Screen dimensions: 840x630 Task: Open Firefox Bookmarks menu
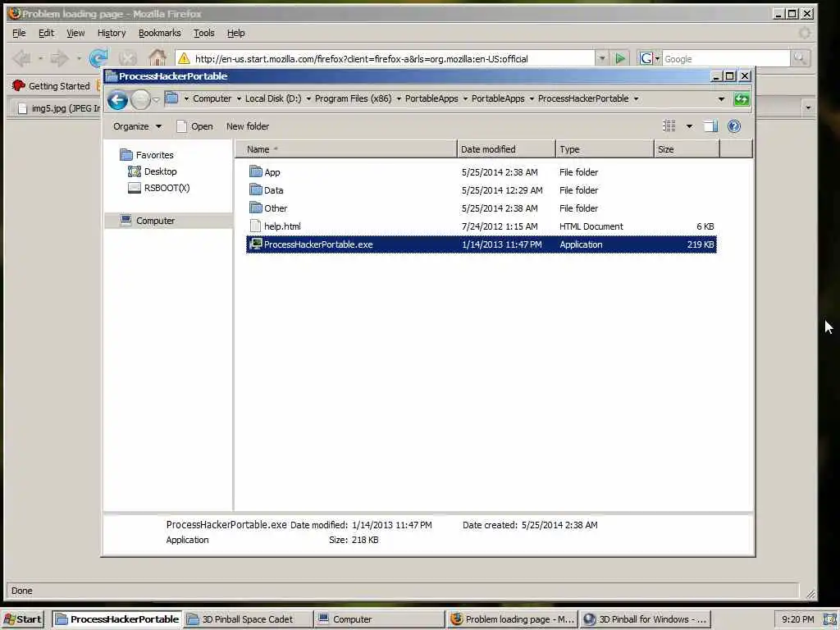point(160,33)
